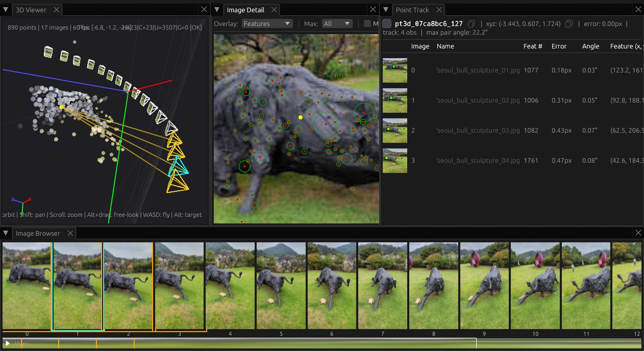Copy point ID pt3d_07ca8bc6_127 via copy icon
Screen dimensions: 644x351
[471, 23]
